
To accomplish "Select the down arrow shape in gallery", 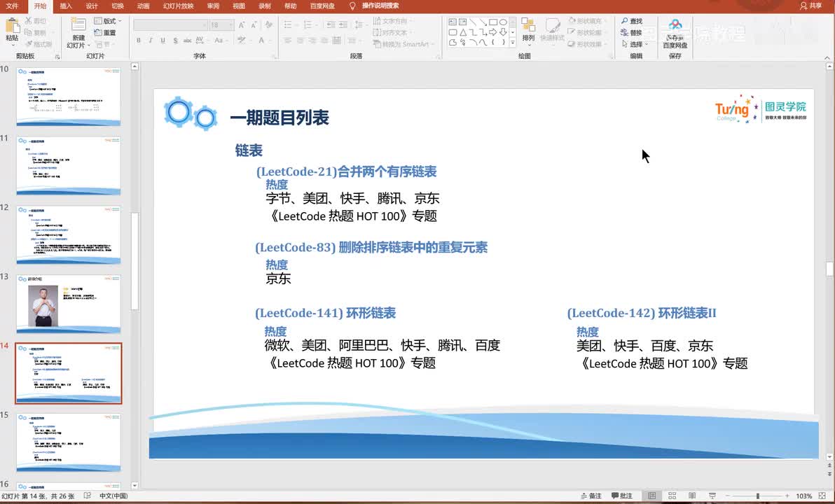I will 503,32.
